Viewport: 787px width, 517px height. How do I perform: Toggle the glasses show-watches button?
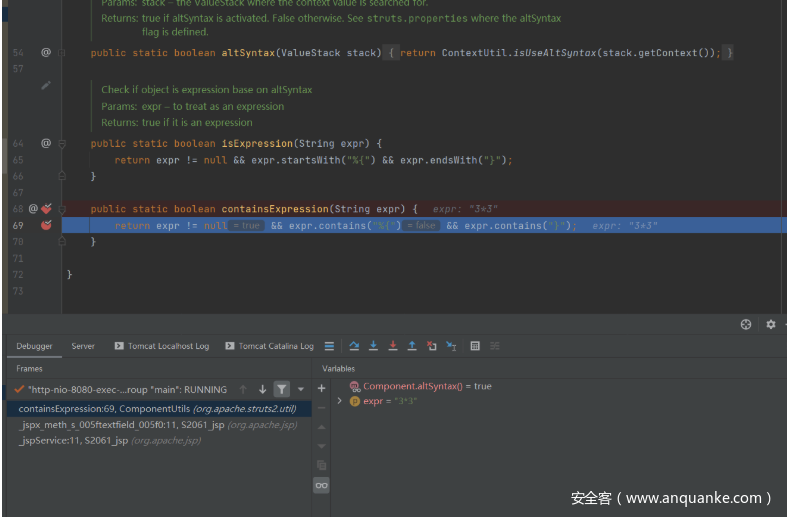click(x=321, y=484)
